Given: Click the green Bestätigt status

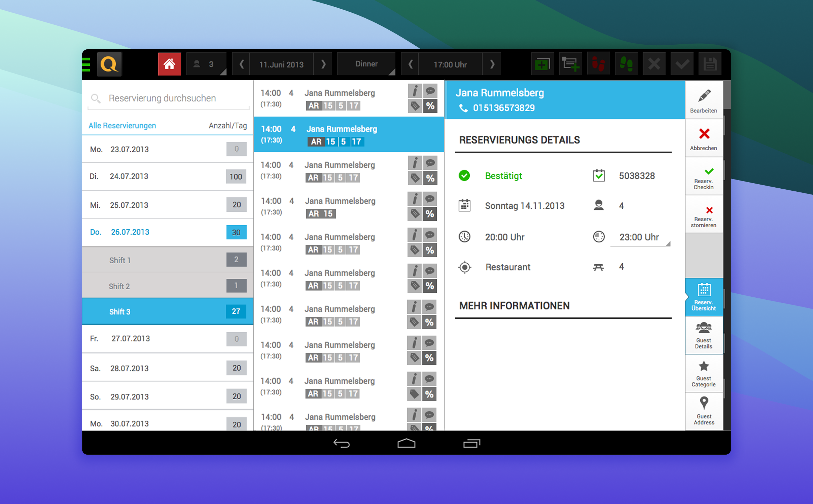Looking at the screenshot, I should 503,176.
